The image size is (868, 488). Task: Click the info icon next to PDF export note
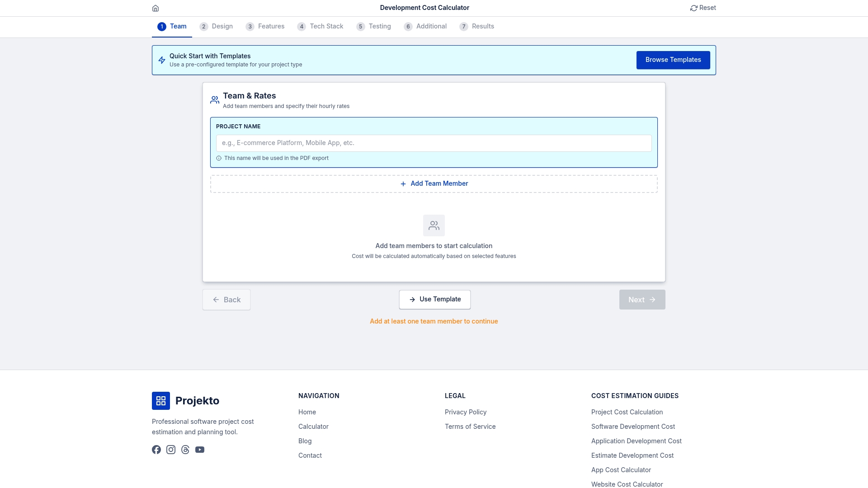219,158
